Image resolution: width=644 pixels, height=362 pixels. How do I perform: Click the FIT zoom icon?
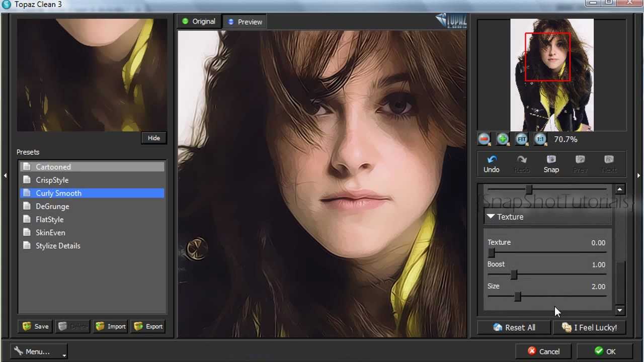(x=521, y=139)
